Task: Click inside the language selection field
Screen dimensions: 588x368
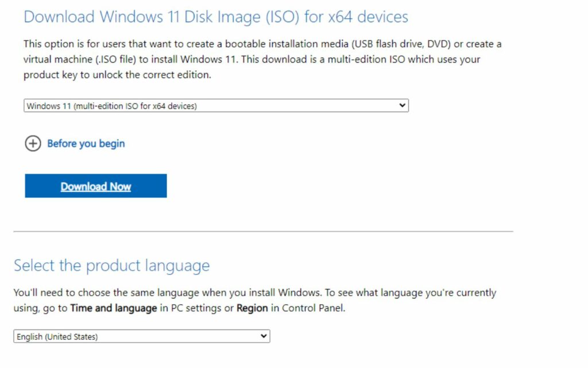Action: [x=115, y=336]
